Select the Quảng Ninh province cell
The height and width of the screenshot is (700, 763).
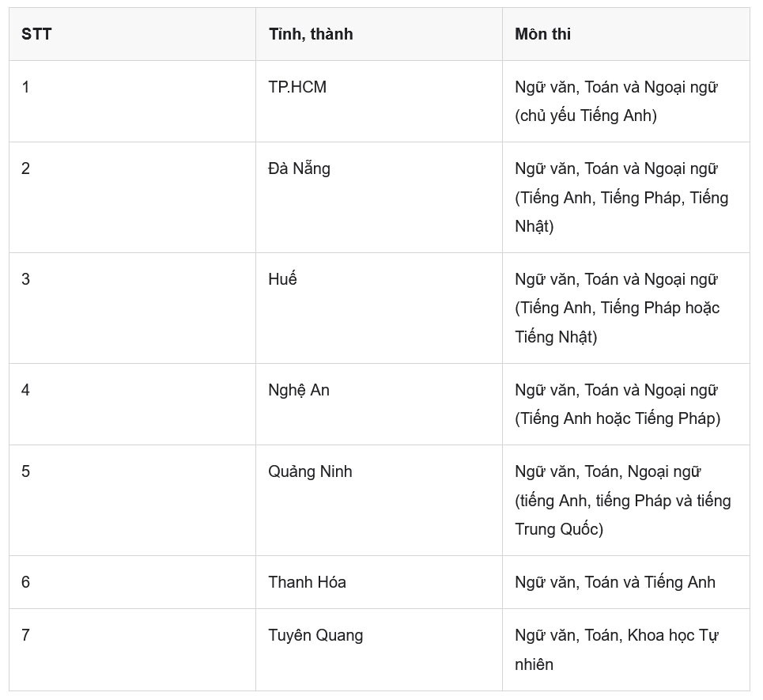(310, 471)
